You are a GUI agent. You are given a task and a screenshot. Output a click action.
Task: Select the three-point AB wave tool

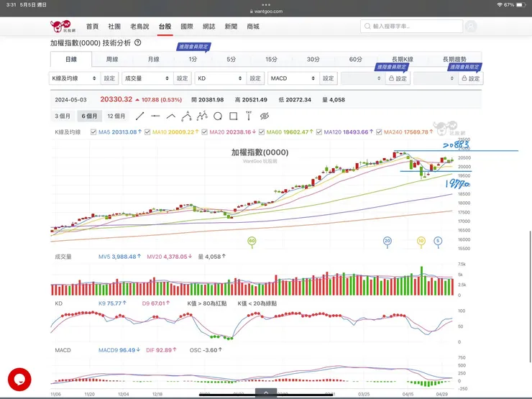click(186, 116)
